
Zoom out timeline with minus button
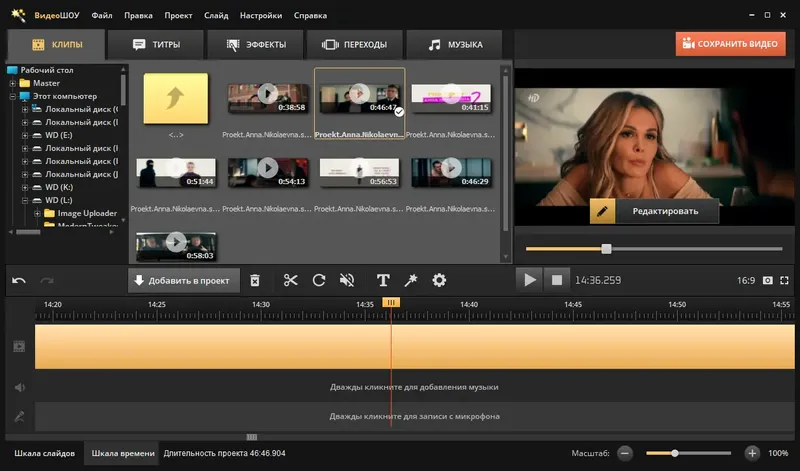(624, 453)
